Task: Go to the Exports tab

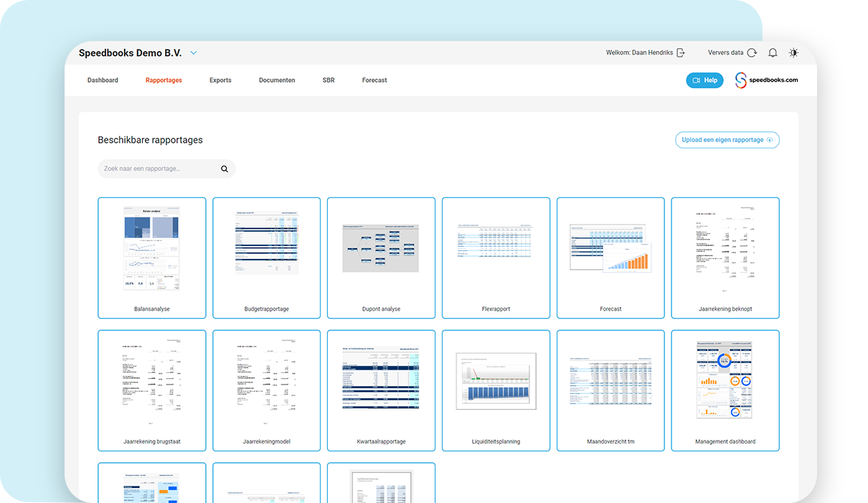Action: [x=220, y=80]
